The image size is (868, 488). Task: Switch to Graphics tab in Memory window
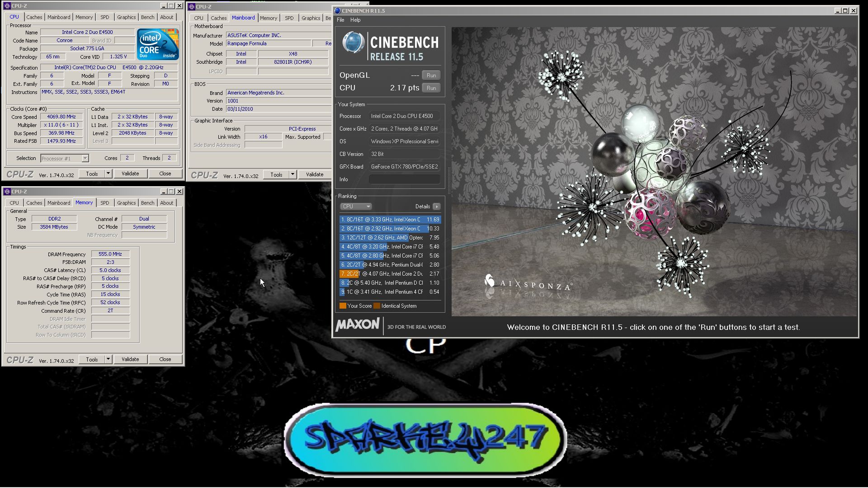(126, 203)
